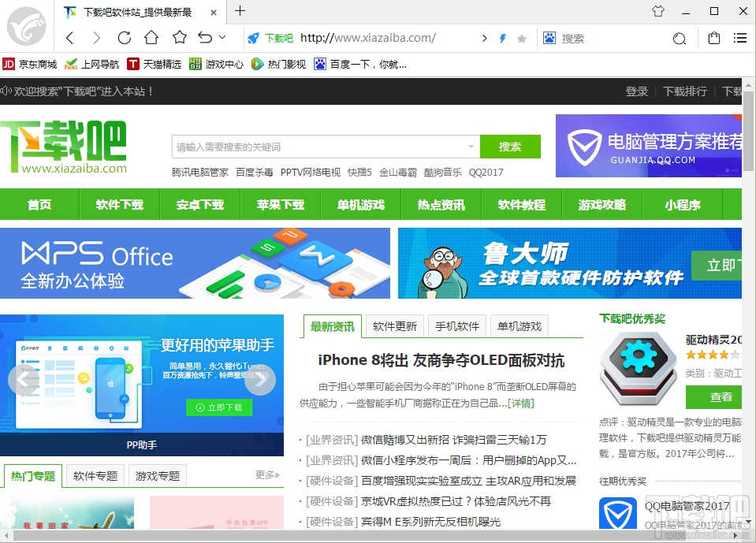Show the next carousel slide arrow
This screenshot has height=543, width=756.
tap(260, 380)
